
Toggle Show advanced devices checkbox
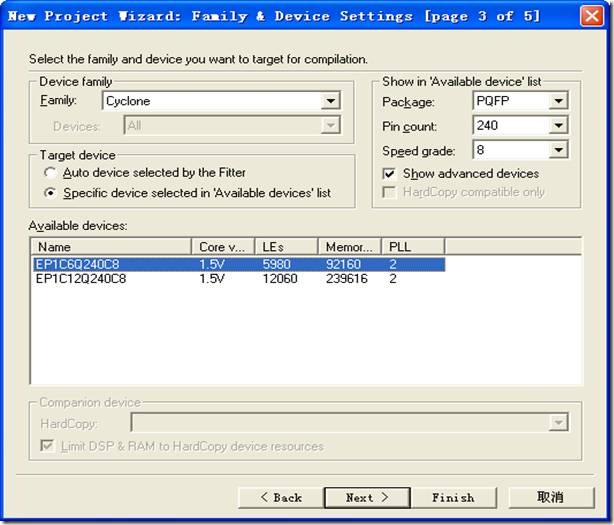click(x=389, y=174)
